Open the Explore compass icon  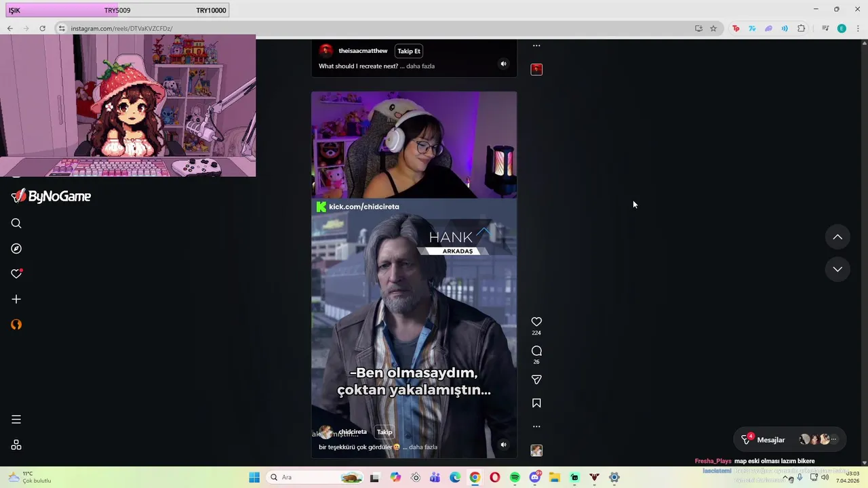coord(16,249)
